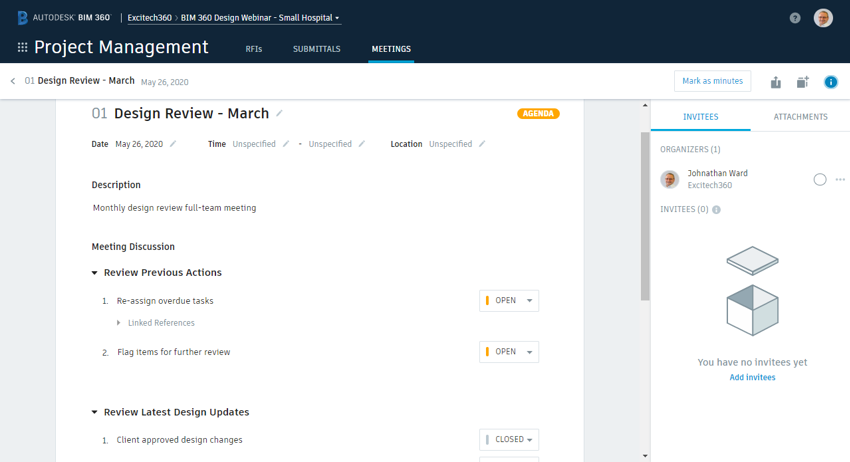
Task: Open the module switcher grid icon
Action: click(x=22, y=48)
